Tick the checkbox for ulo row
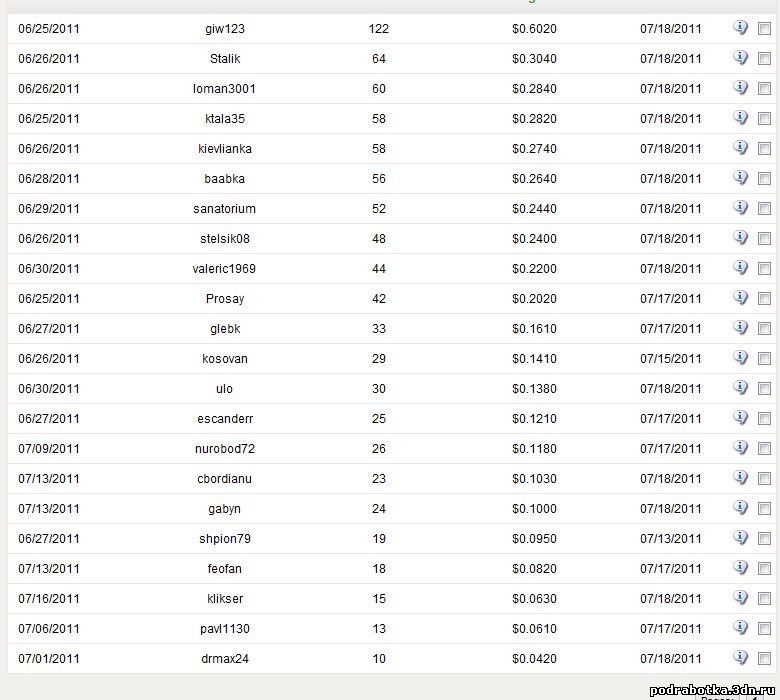This screenshot has width=780, height=700. point(764,389)
